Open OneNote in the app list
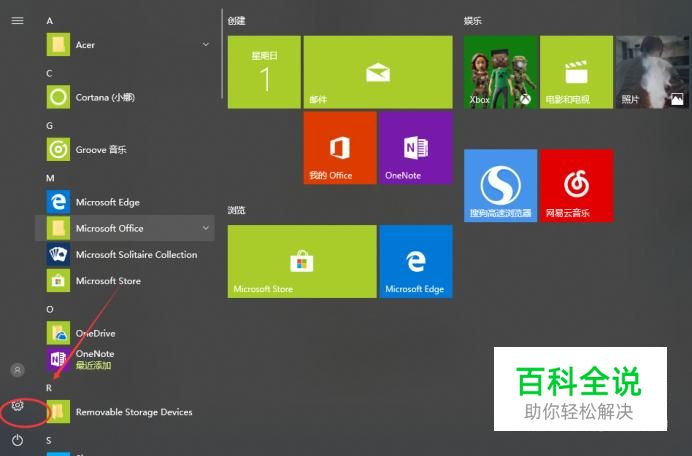Image resolution: width=692 pixels, height=456 pixels. click(x=124, y=359)
